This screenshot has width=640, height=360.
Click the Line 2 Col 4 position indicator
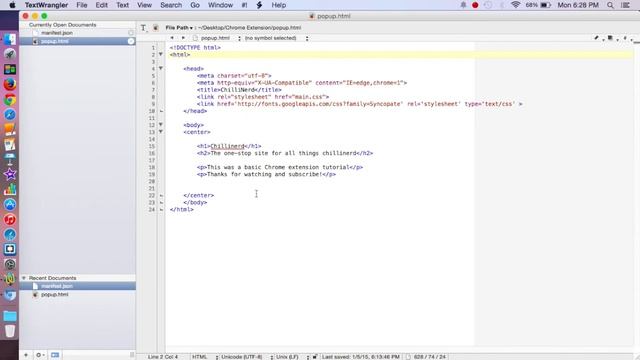click(x=163, y=357)
